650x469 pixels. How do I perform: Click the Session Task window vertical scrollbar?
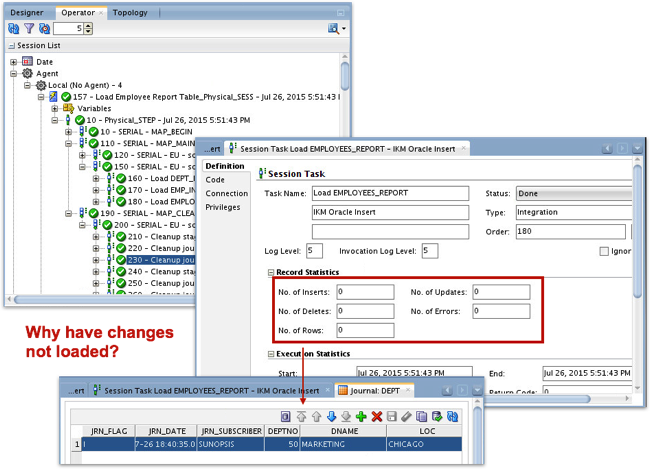[x=637, y=232]
